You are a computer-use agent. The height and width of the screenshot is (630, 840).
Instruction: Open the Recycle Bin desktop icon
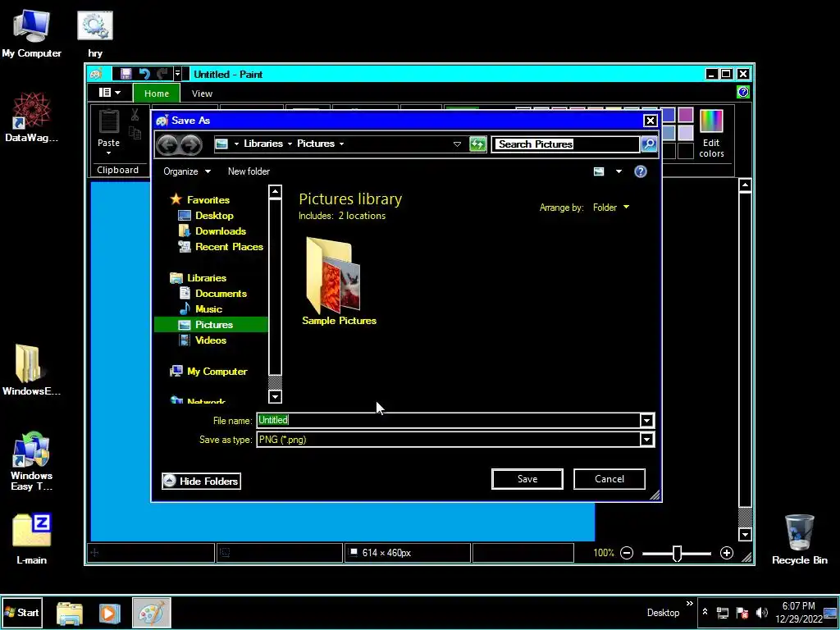799,538
